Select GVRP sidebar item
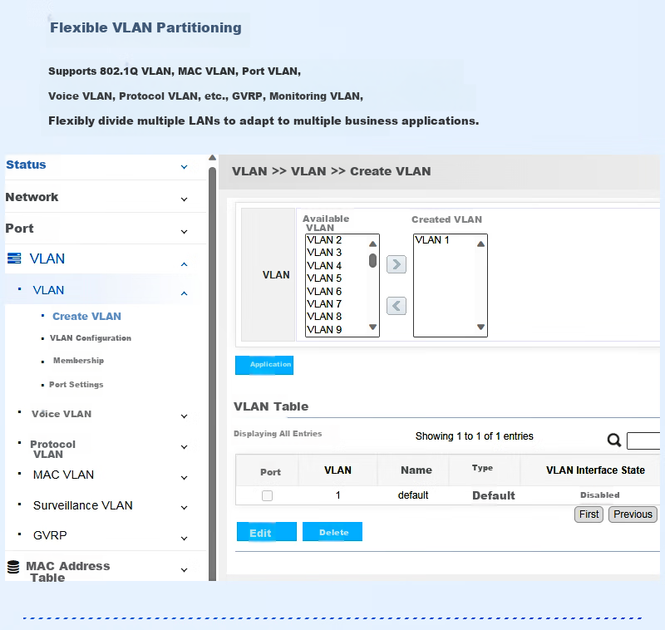The height and width of the screenshot is (630, 665). pos(50,535)
